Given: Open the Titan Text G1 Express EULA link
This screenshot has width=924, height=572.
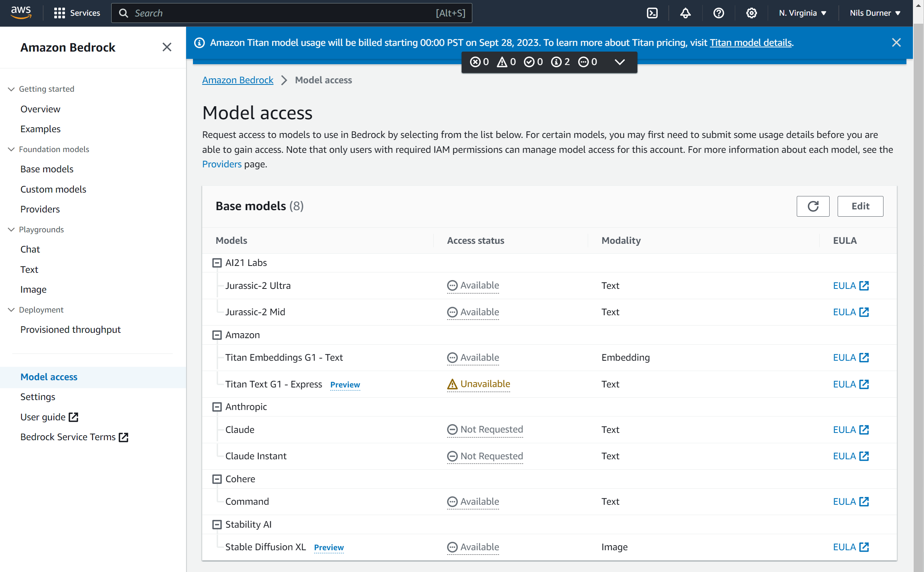Looking at the screenshot, I should tap(851, 384).
